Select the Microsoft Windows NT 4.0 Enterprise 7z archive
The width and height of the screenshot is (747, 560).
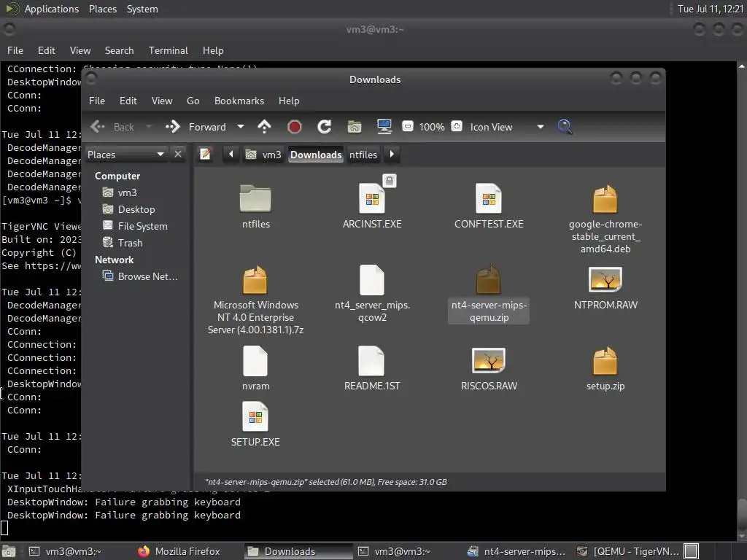coord(255,280)
